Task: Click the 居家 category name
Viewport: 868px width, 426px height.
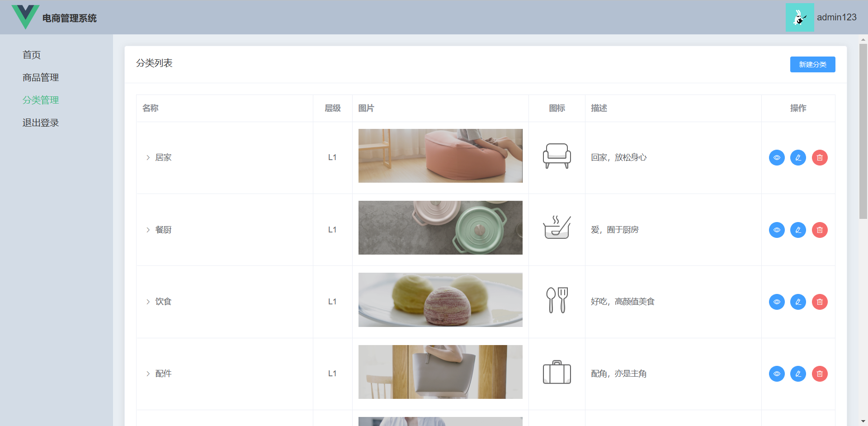Action: 163,157
